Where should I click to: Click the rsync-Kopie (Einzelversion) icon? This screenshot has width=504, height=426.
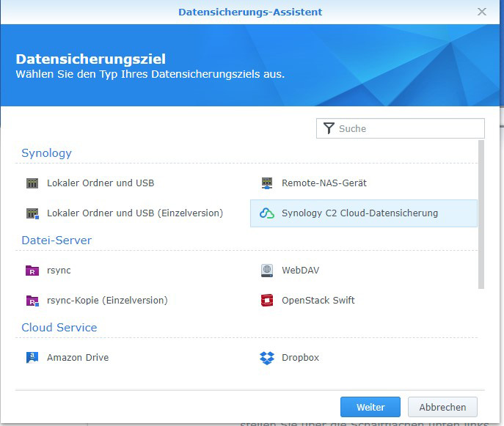32,301
